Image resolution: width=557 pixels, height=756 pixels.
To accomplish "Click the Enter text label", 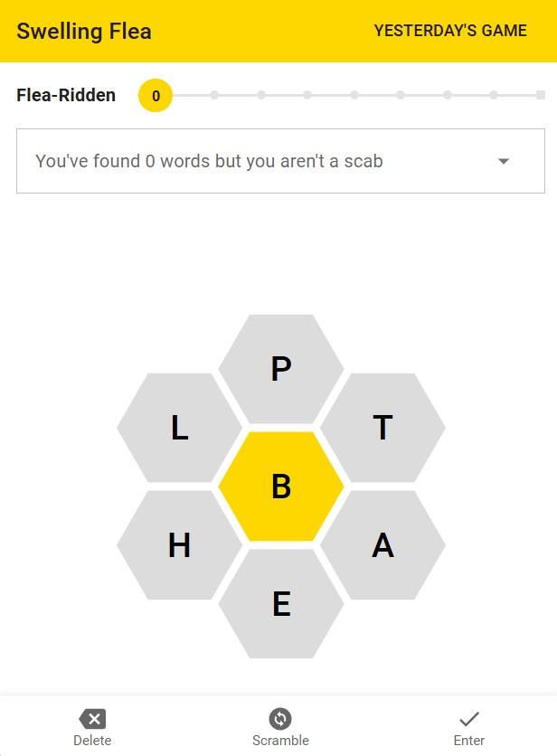I will coord(468,741).
